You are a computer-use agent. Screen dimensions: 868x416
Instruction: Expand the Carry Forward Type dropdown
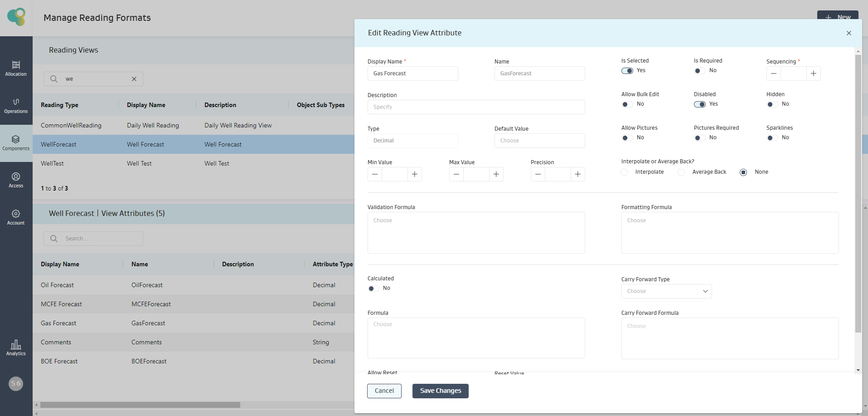click(x=666, y=291)
